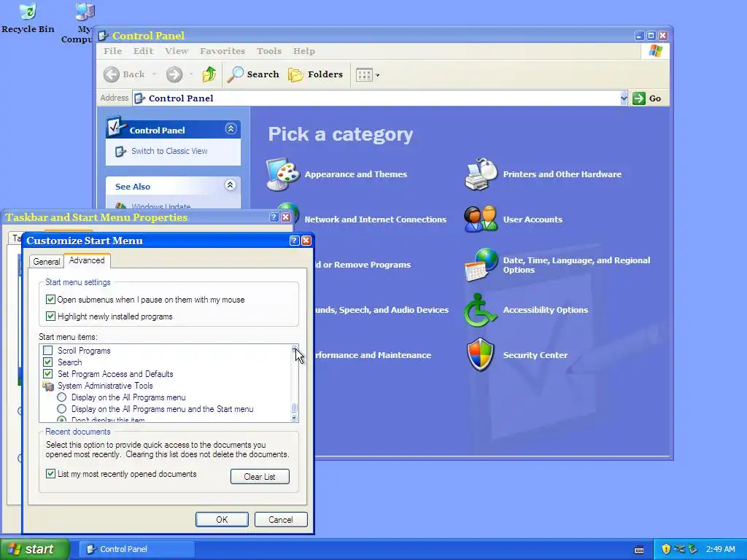Open the Views button dropdown arrow
The height and width of the screenshot is (560, 747).
click(x=378, y=75)
